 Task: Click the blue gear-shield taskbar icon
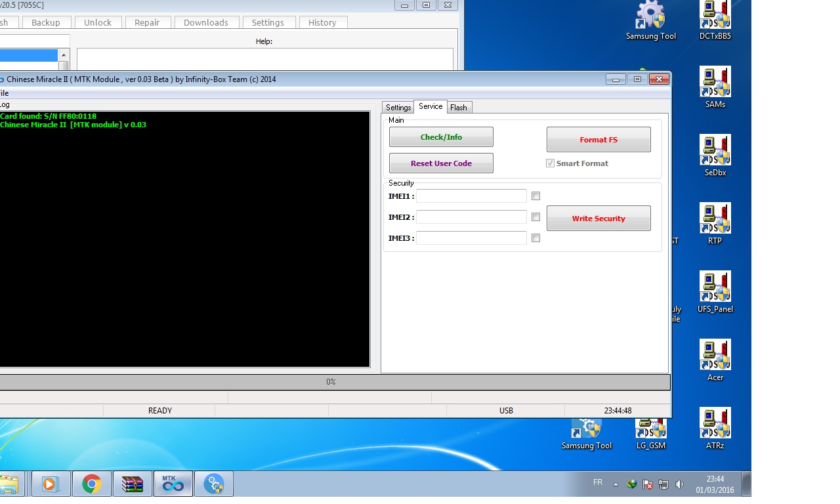pos(214,484)
